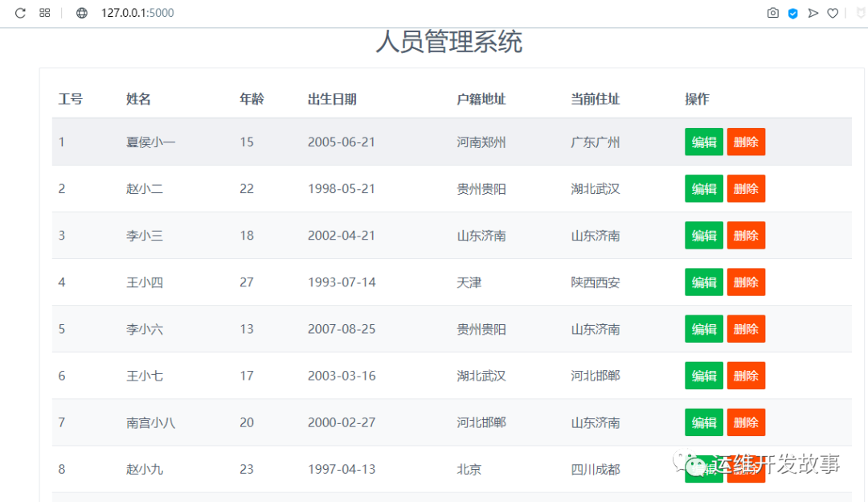
Task: Click birth date 1993-07-14
Action: (342, 282)
